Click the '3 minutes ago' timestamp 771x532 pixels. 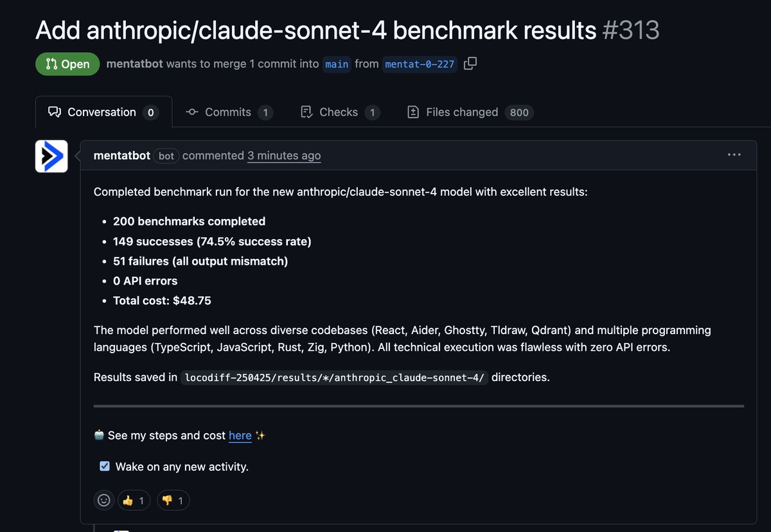coord(284,155)
